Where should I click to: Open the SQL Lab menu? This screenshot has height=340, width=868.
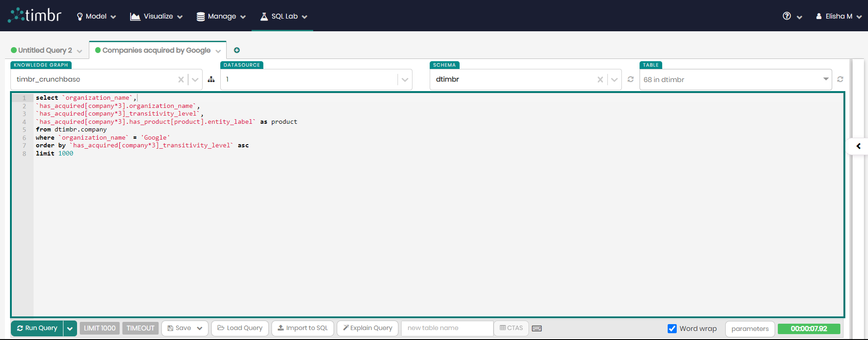284,16
